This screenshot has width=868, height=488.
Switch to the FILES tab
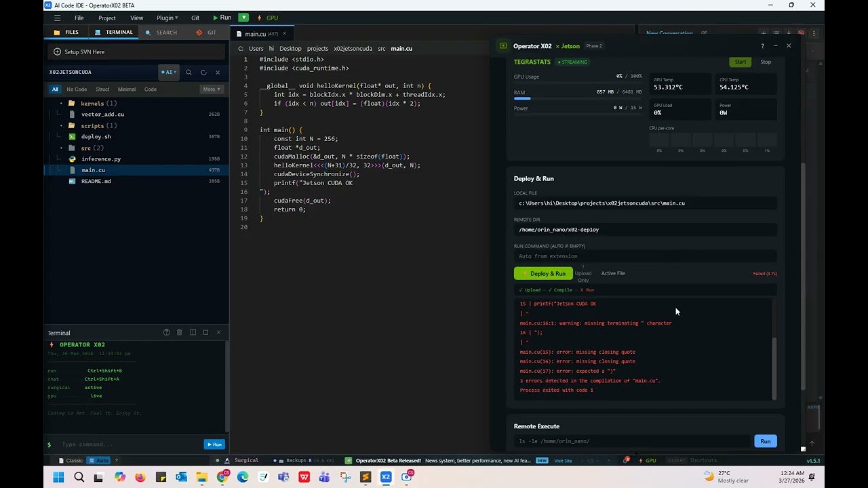click(x=66, y=32)
